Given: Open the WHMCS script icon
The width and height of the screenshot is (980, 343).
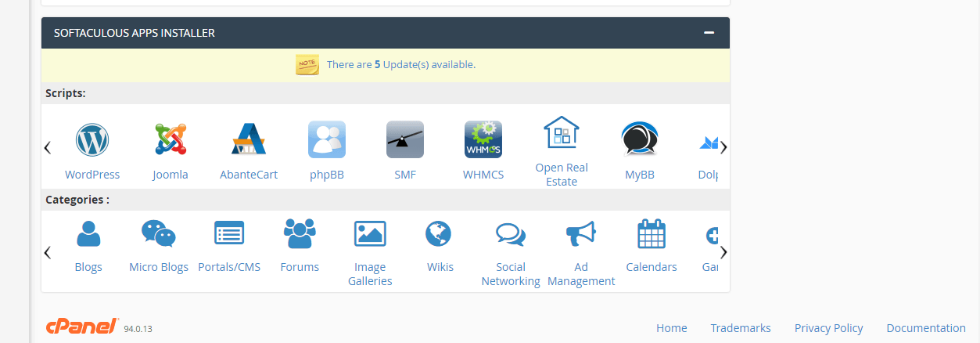Looking at the screenshot, I should point(483,139).
